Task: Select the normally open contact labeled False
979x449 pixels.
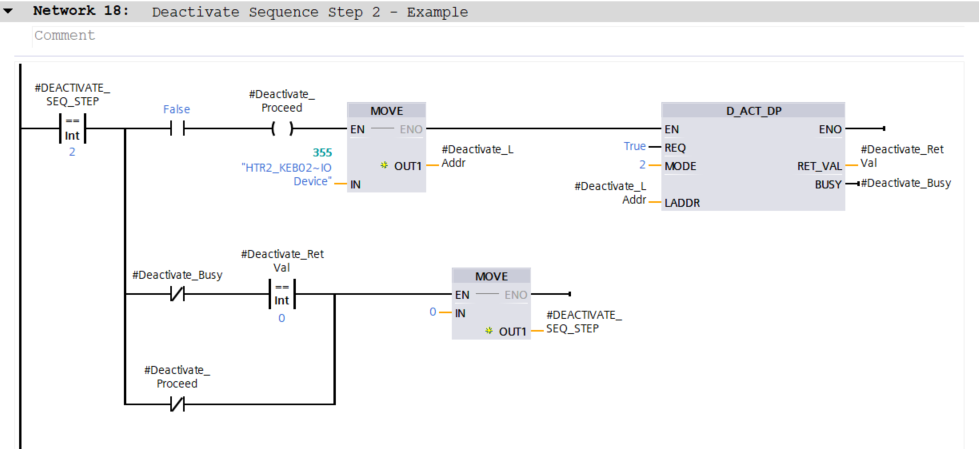Action: (177, 129)
